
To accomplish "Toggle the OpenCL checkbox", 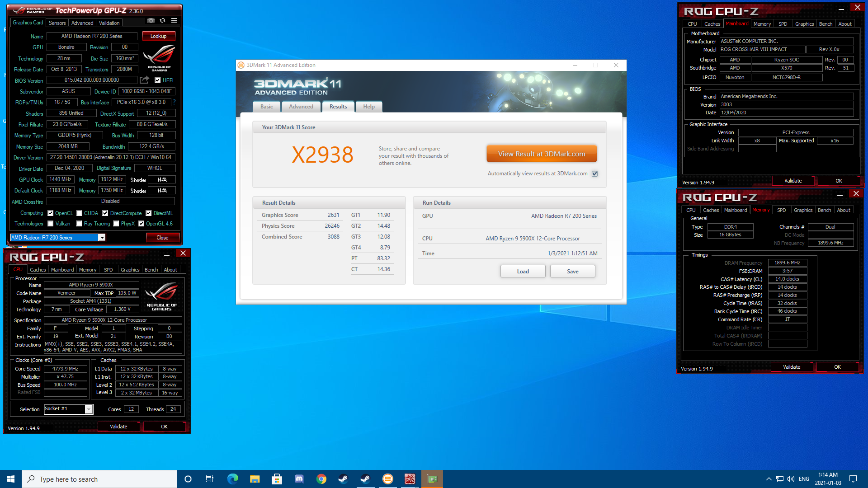I will (51, 213).
